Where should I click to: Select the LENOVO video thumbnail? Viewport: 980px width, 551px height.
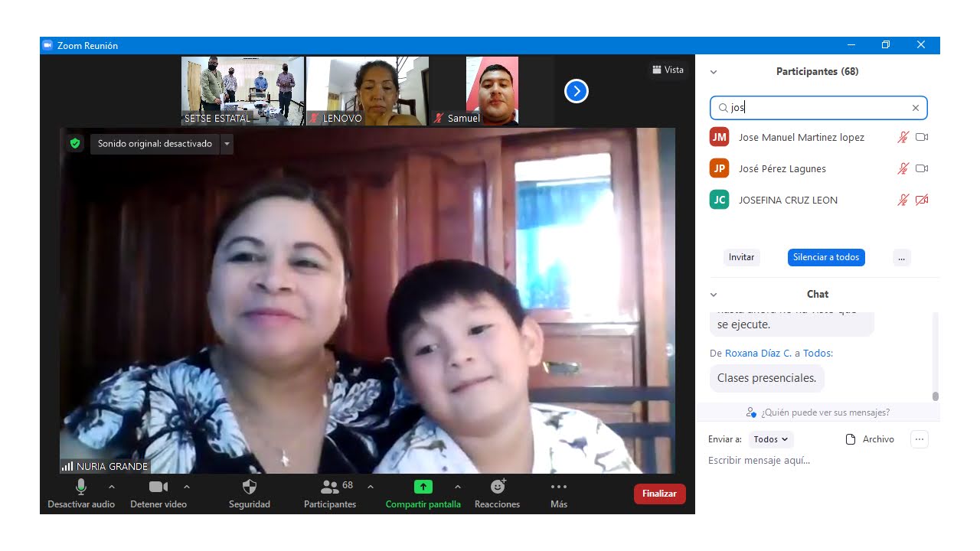(367, 91)
